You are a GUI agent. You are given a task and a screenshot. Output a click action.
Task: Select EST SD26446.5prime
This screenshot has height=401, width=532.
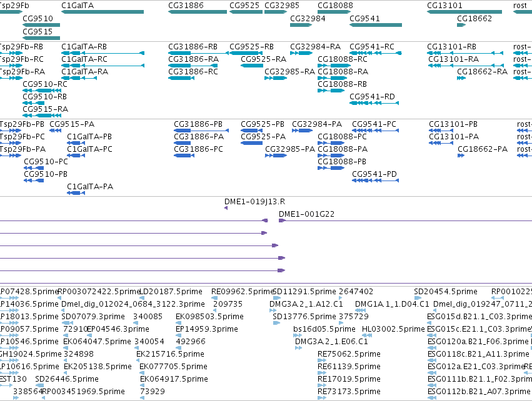(x=67, y=379)
